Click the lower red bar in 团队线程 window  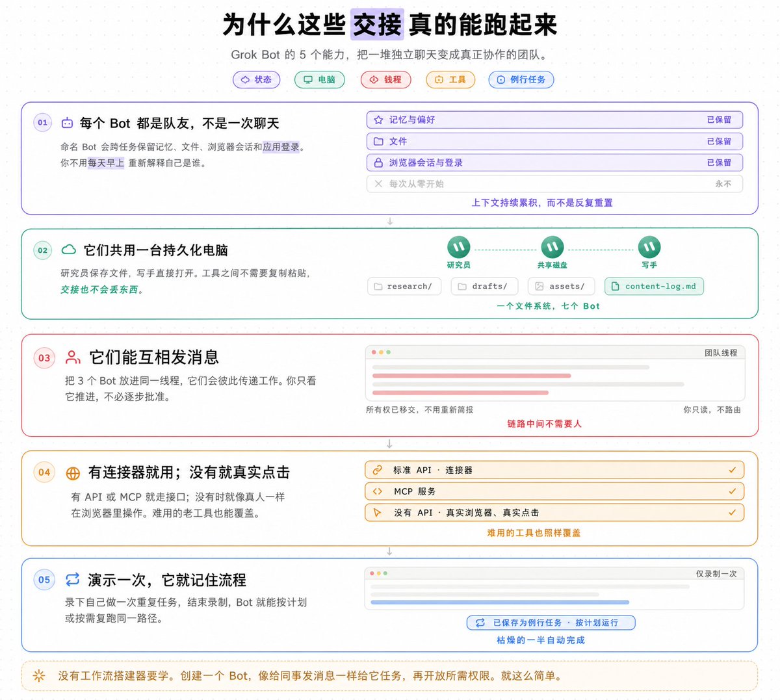coord(460,393)
